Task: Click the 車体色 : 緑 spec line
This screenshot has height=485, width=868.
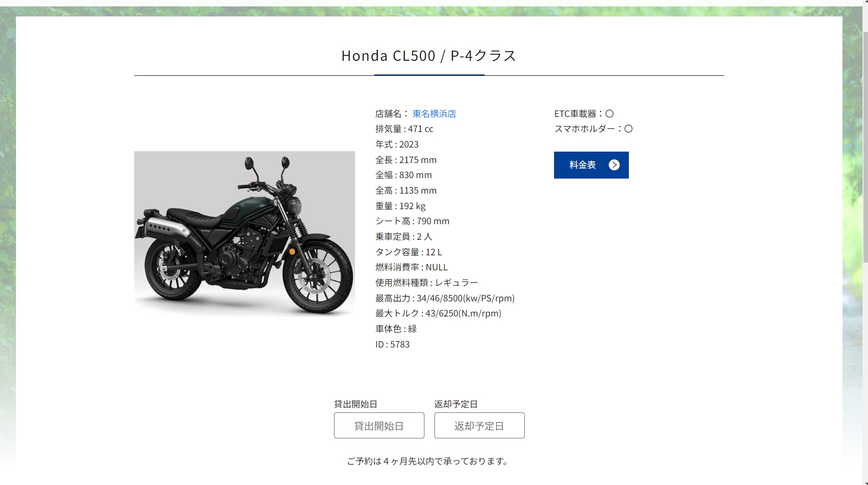Action: pyautogui.click(x=396, y=329)
